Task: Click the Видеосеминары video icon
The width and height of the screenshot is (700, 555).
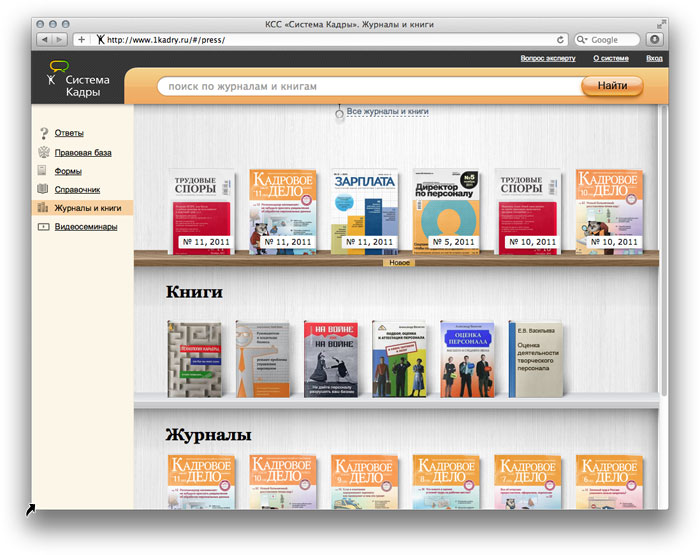Action: (43, 227)
